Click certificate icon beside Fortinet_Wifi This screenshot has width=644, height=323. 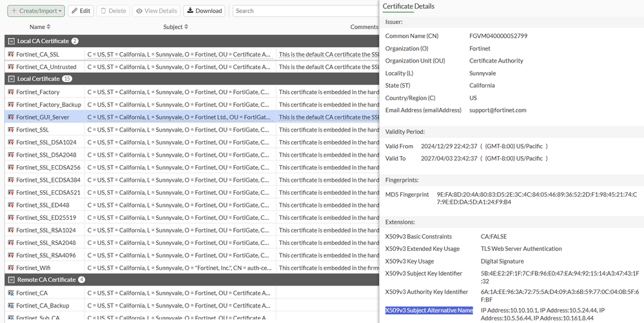tap(11, 268)
